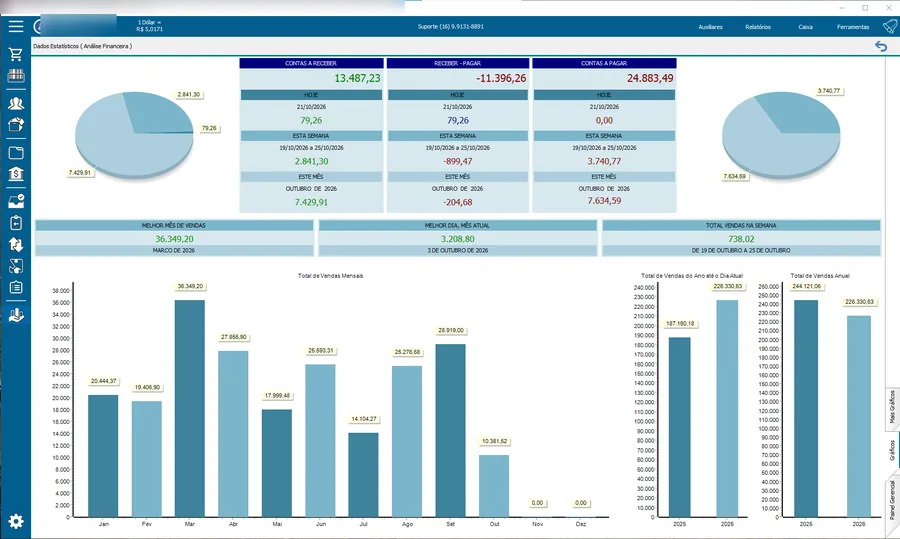Click the inbox tray with checkmark icon

click(15, 201)
